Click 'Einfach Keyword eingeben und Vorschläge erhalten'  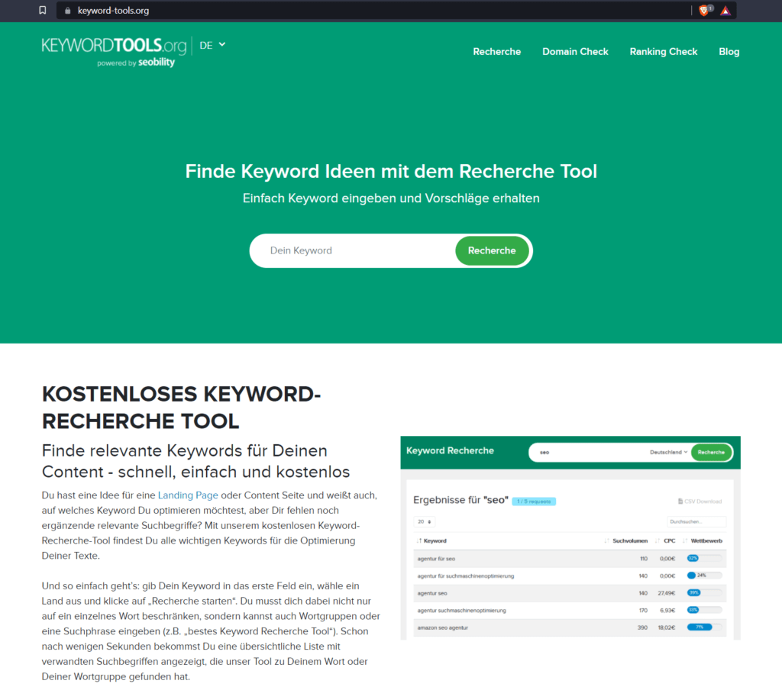pos(391,198)
